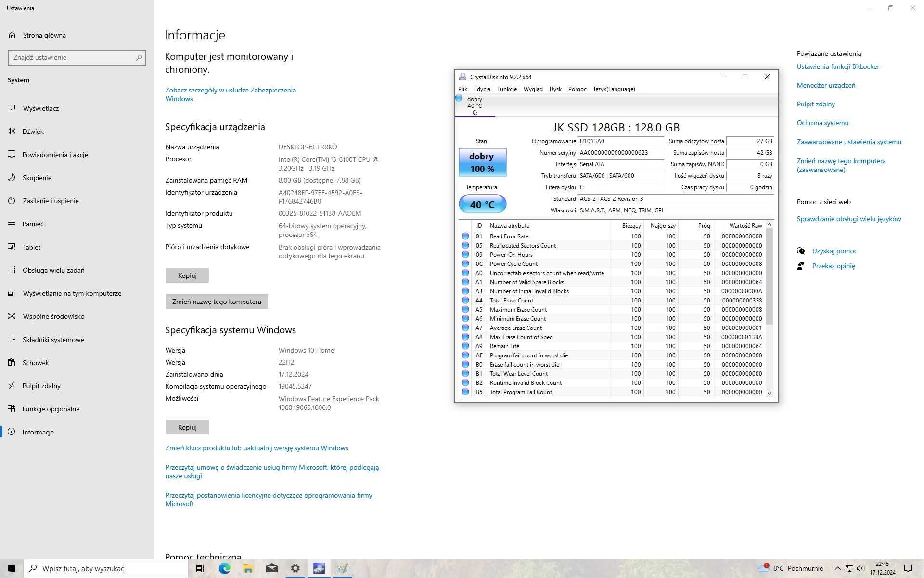The width and height of the screenshot is (924, 578).
Task: Open the notification center icon
Action: click(x=908, y=568)
